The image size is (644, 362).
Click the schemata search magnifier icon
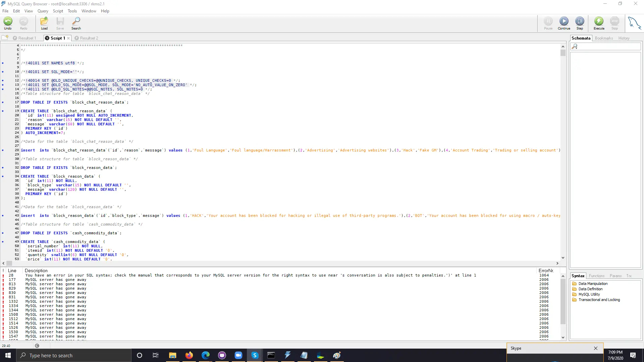click(x=575, y=47)
